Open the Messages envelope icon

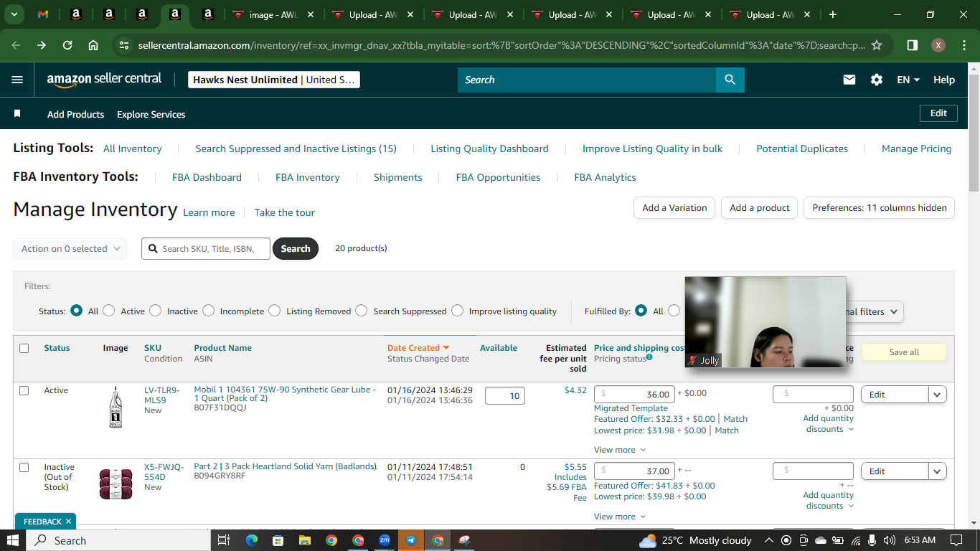point(849,80)
